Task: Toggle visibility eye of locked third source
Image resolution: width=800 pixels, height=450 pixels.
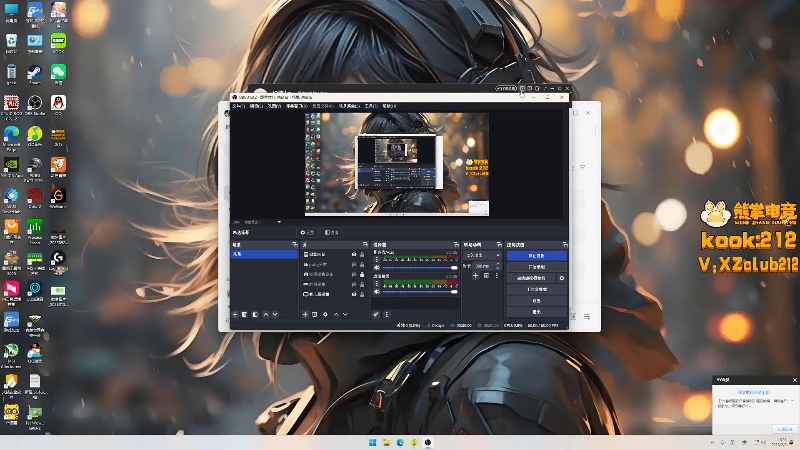Action: [x=354, y=274]
